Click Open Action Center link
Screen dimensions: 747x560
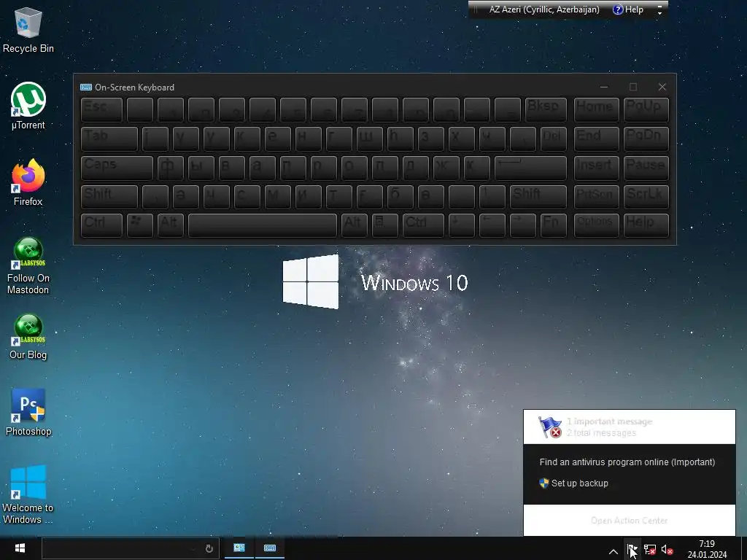pos(629,521)
